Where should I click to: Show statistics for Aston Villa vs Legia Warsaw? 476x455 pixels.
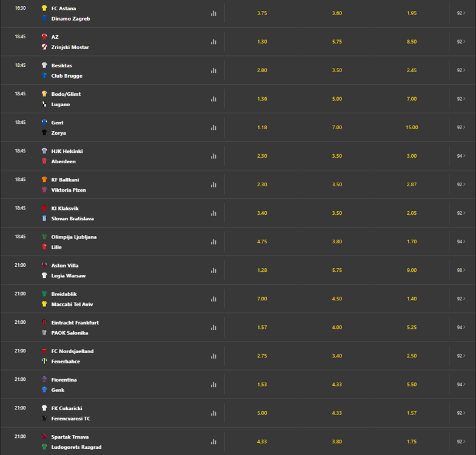pos(213,271)
